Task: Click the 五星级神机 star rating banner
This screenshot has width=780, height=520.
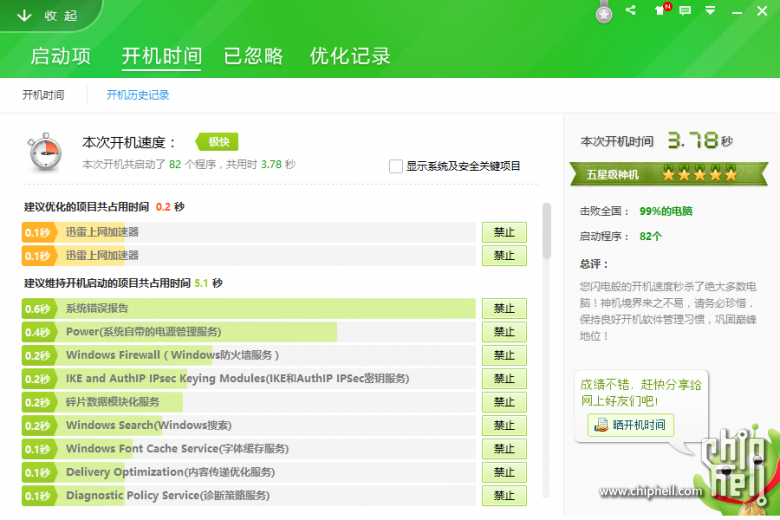Action: (x=669, y=175)
